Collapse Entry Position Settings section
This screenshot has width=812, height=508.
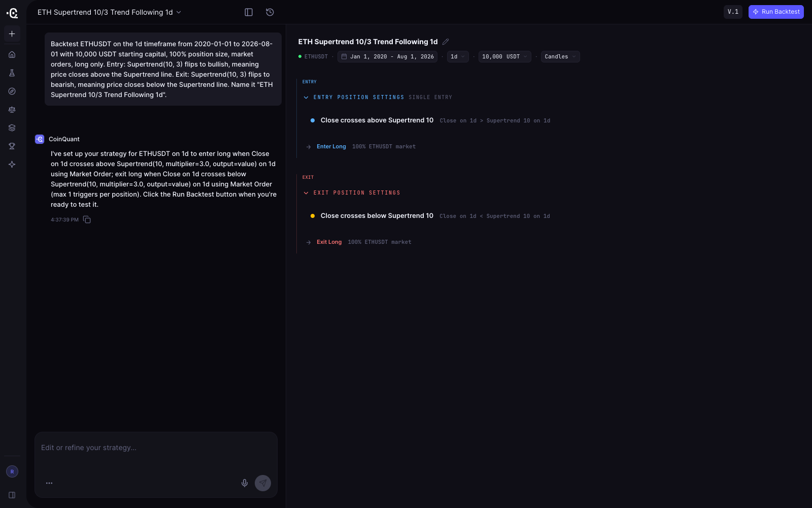pyautogui.click(x=306, y=97)
